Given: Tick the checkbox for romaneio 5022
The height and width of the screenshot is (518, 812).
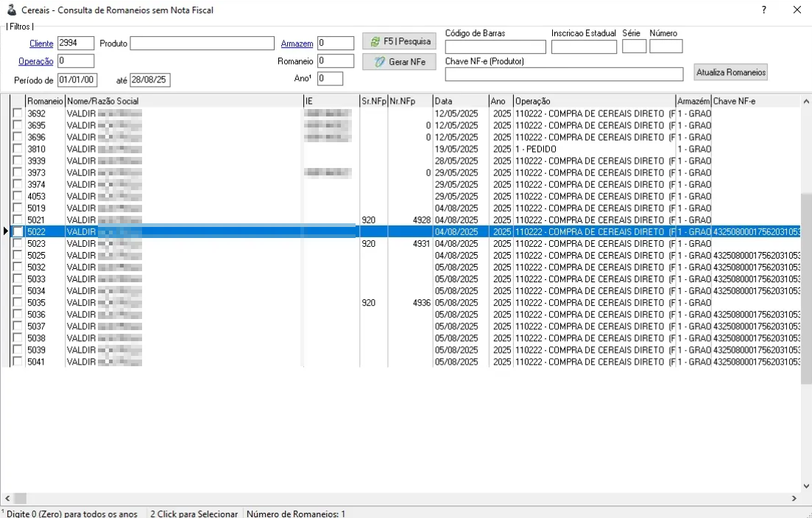Looking at the screenshot, I should [x=18, y=231].
